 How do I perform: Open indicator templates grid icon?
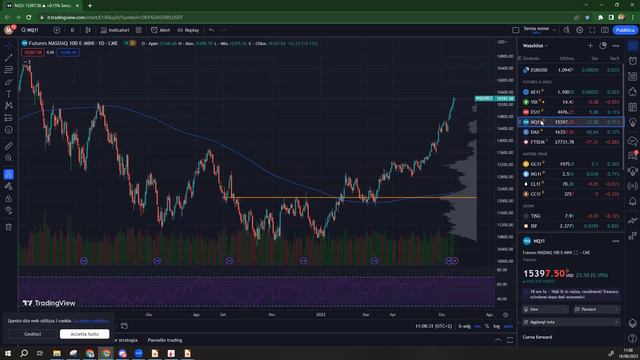point(139,30)
